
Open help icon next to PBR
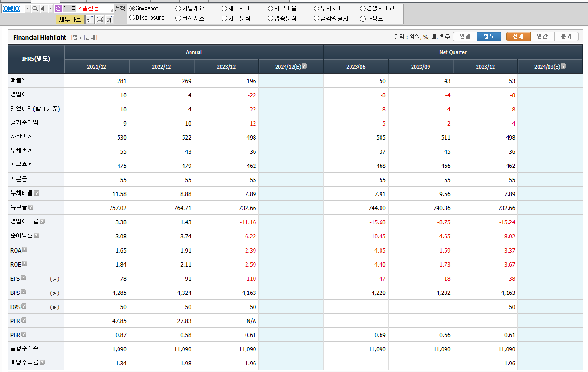click(24, 334)
